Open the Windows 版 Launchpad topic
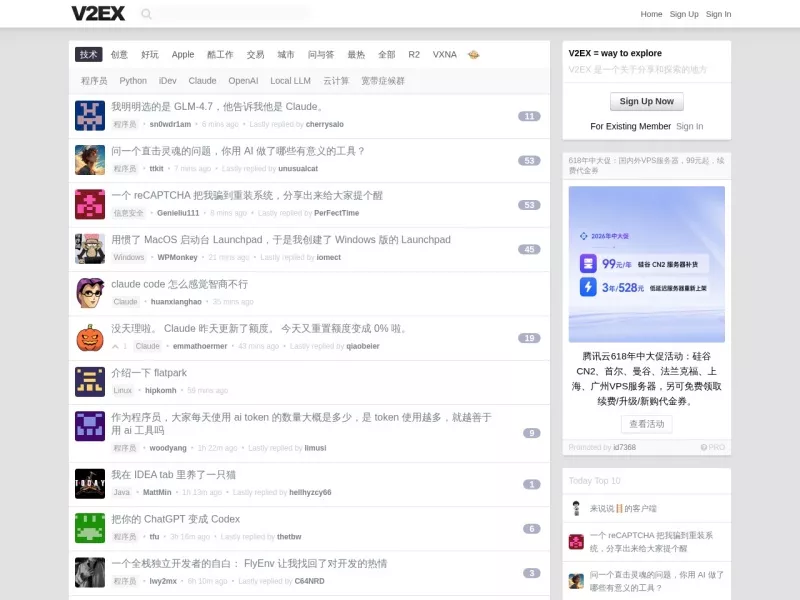Viewport: 800px width, 600px height. (281, 240)
